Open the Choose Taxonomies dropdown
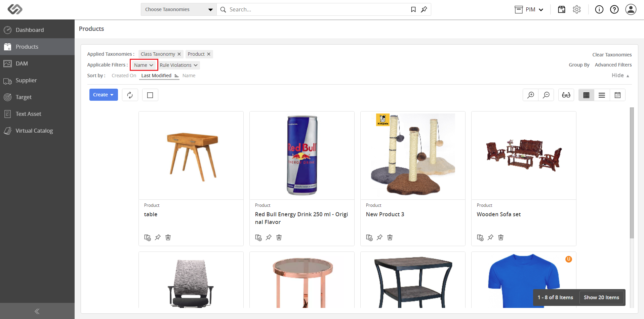The height and width of the screenshot is (319, 644). click(179, 9)
